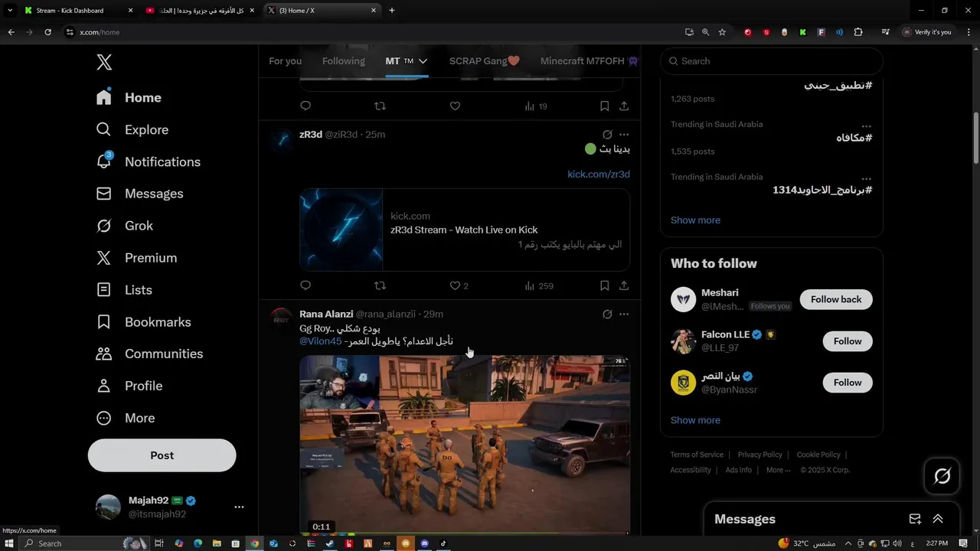Share zR3d's post
The image size is (980, 551).
(x=624, y=285)
